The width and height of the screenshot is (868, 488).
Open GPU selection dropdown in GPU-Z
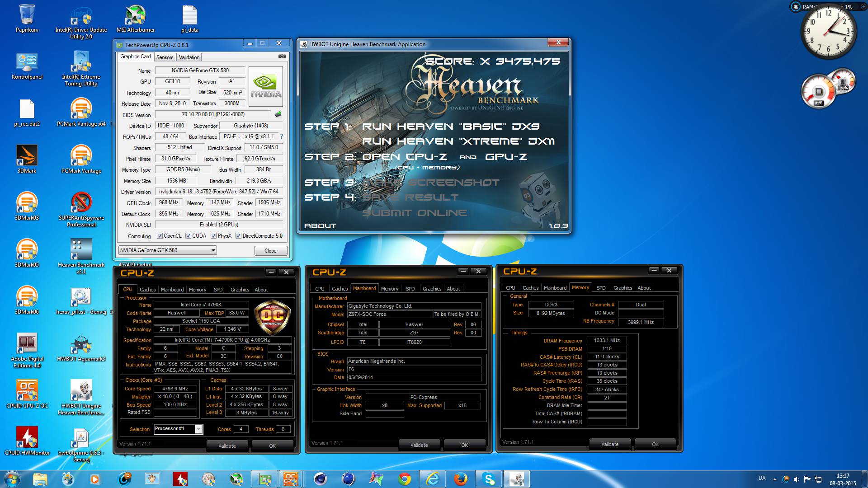167,250
